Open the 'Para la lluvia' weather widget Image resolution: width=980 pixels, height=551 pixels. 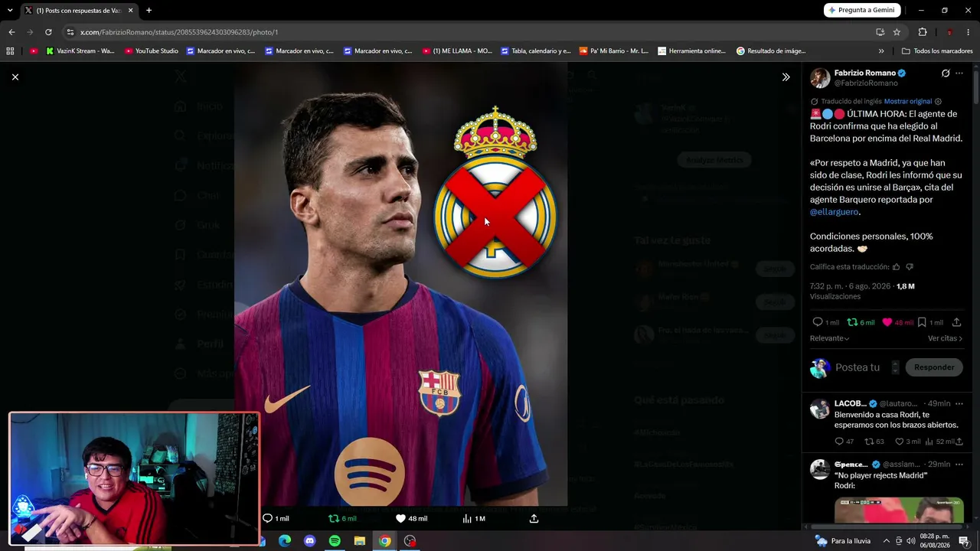click(843, 541)
